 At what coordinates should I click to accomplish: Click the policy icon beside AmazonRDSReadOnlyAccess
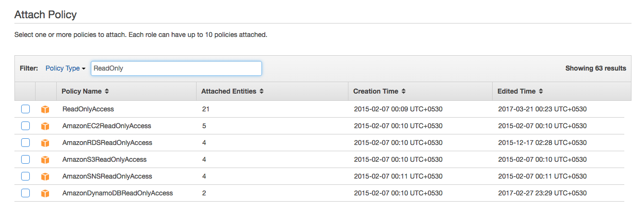click(x=45, y=143)
